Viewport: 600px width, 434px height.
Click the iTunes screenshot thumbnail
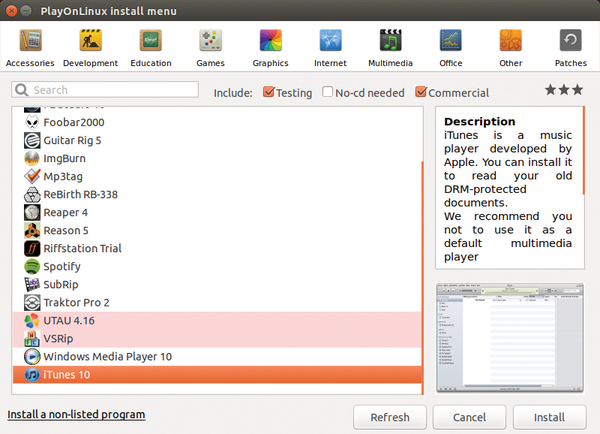(x=510, y=338)
